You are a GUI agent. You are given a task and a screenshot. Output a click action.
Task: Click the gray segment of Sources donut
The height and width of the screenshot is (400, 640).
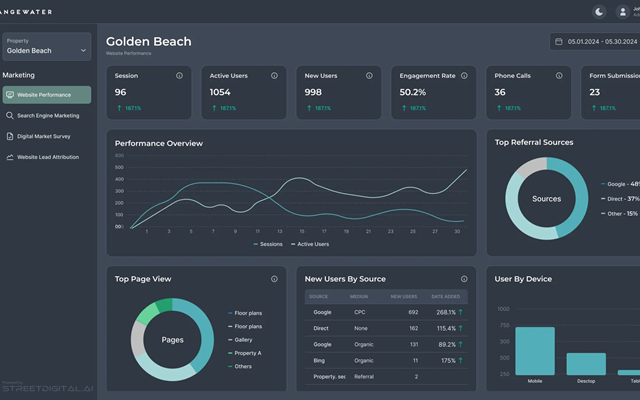coord(533,167)
